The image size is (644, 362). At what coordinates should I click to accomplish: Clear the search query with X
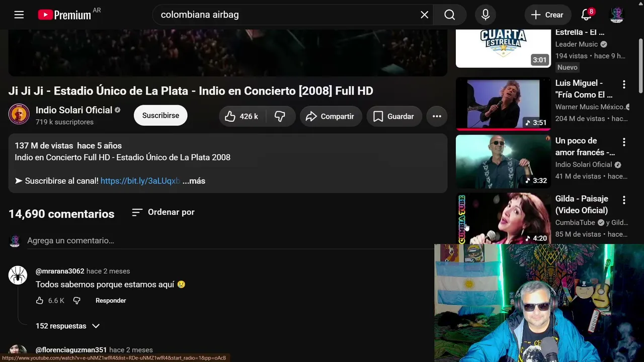coord(425,15)
